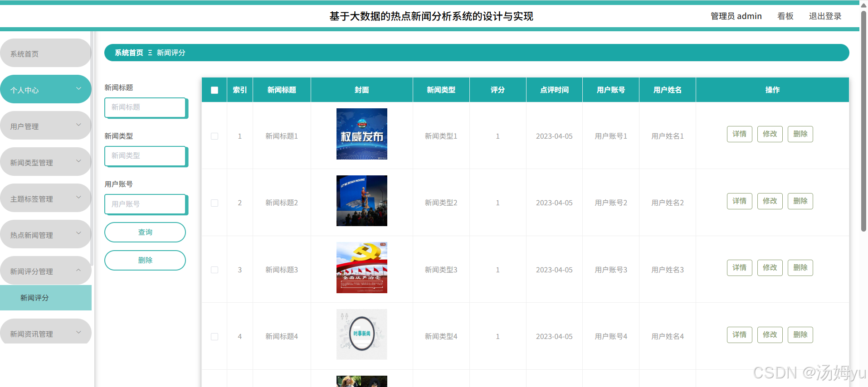
Task: Open 新闻类型管理 in the sidebar
Action: tap(45, 162)
